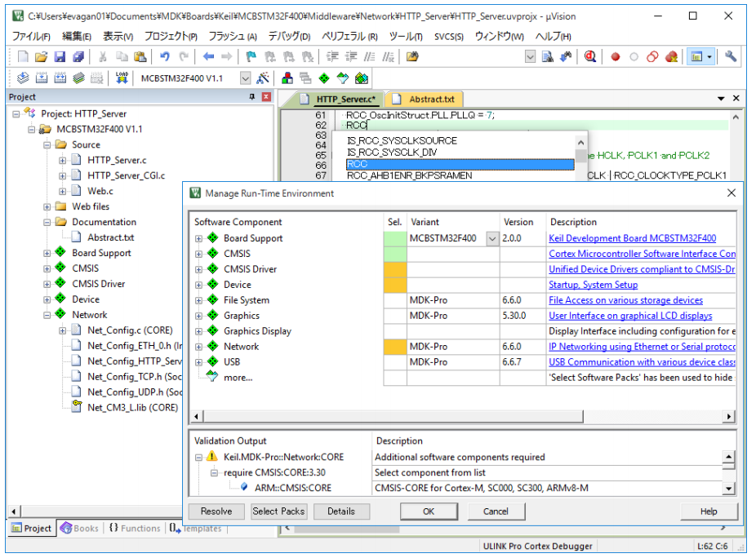Select RCC_AHB1ENR_BKPSRAMEN in the autocomplete list
This screenshot has height=558, width=756.
(x=409, y=175)
